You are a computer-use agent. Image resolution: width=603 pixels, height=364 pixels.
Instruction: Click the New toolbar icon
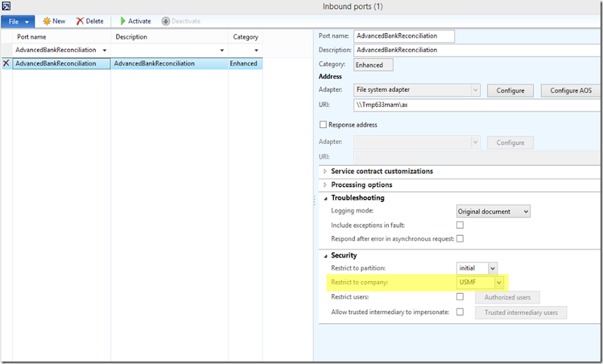pyautogui.click(x=47, y=21)
